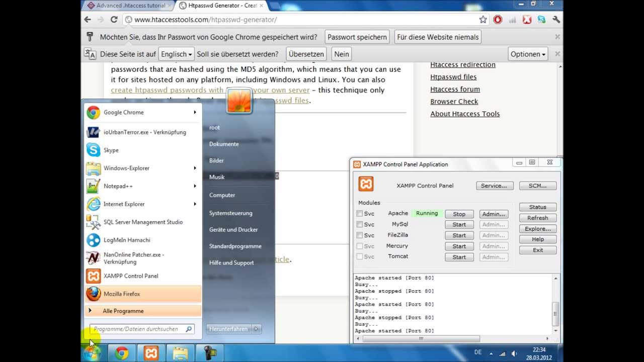The image size is (644, 362).
Task: Click XAMPP Service... button
Action: pyautogui.click(x=495, y=186)
